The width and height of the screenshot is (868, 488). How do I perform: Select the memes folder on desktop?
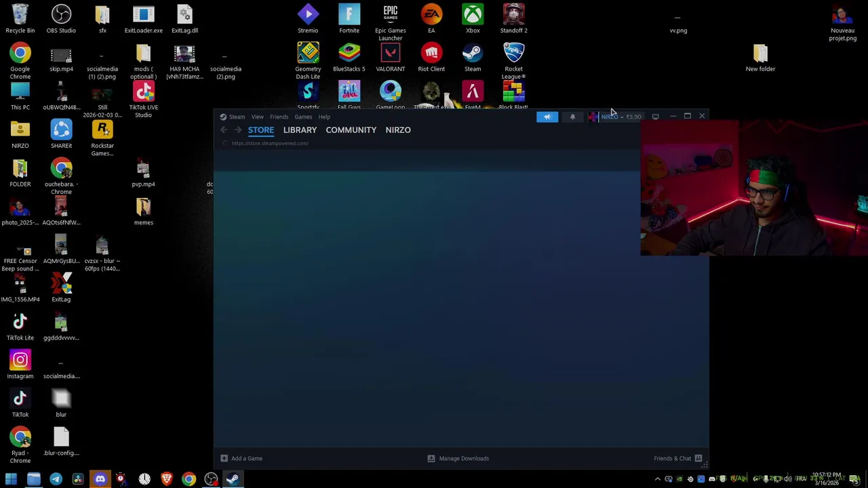tap(143, 211)
